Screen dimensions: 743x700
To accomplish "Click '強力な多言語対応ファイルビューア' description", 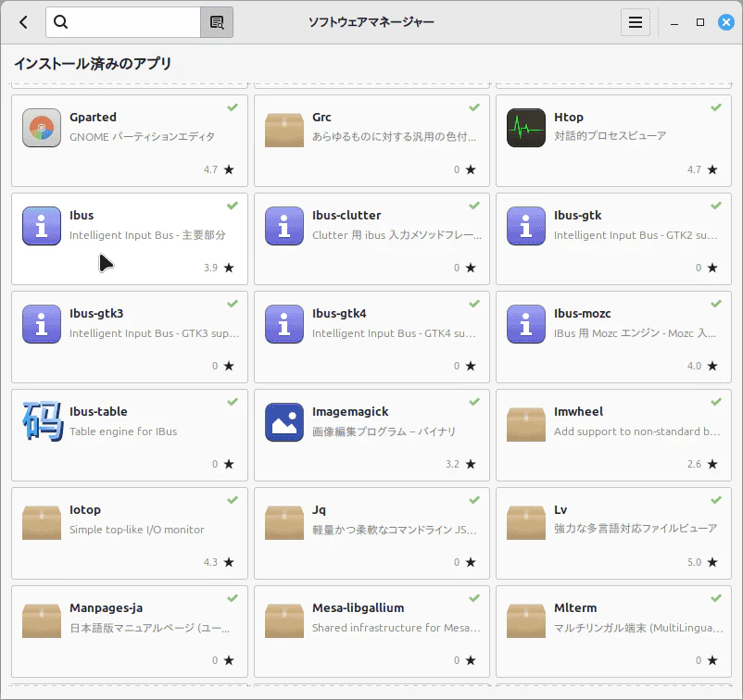I will [x=636, y=529].
